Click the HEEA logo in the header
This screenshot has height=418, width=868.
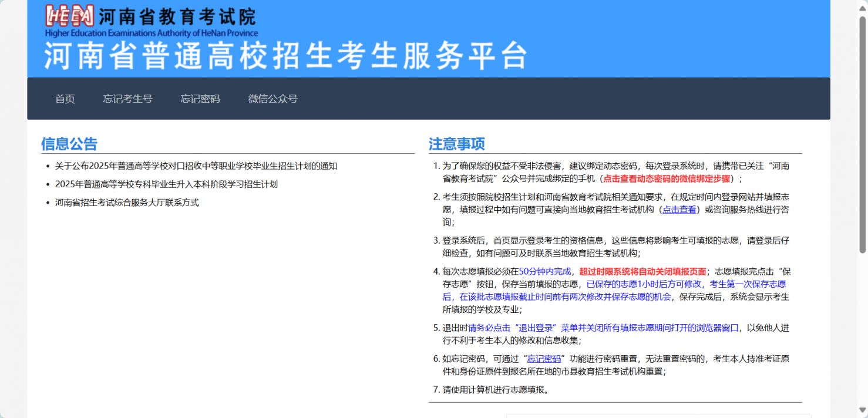[x=69, y=16]
